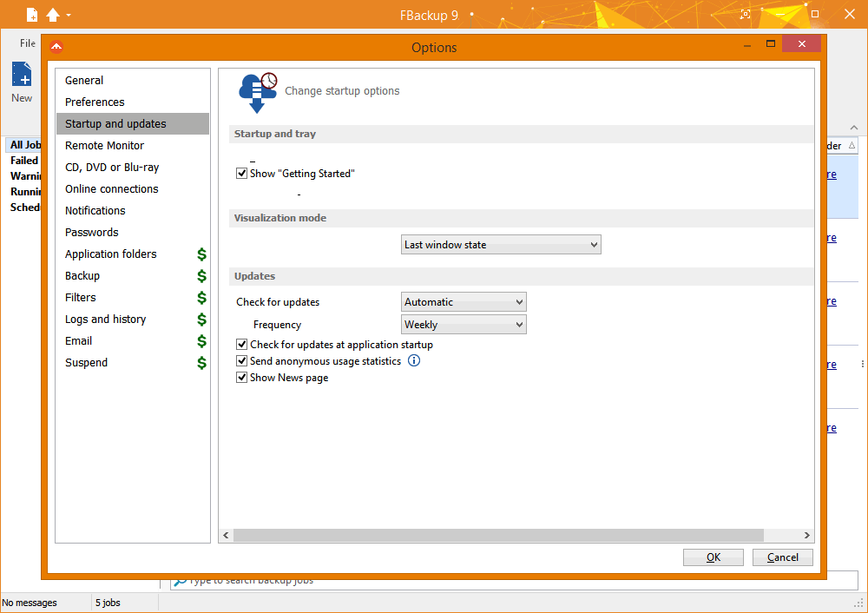The image size is (868, 613).
Task: Click the horizontal scrollbar thumb in options panel
Action: point(498,535)
